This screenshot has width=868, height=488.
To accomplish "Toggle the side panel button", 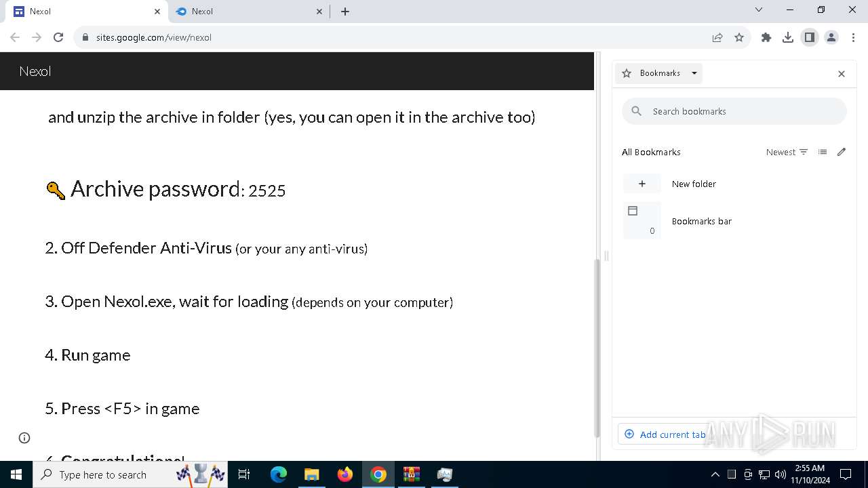I will point(810,37).
